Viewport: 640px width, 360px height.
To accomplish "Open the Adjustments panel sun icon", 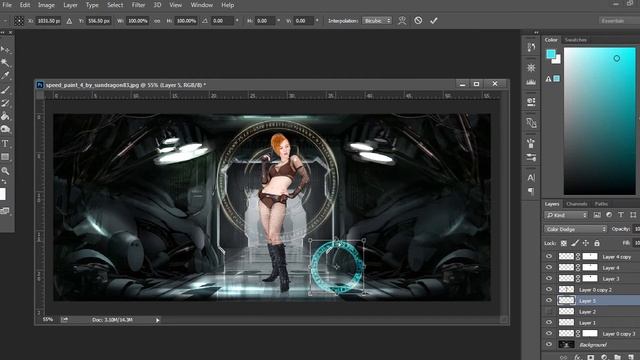I will point(531,68).
